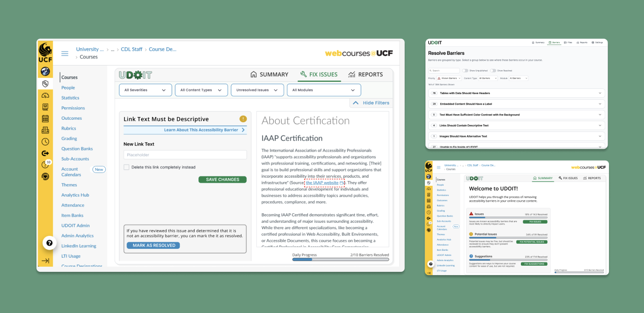Open the REPORTS tab in the large Fix Issues window
The width and height of the screenshot is (644, 313).
tap(366, 74)
